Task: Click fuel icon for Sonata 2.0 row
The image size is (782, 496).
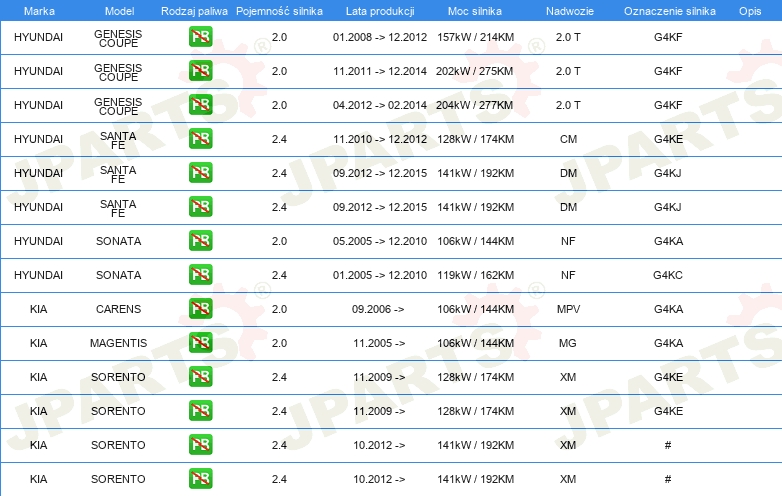Action: tap(200, 241)
